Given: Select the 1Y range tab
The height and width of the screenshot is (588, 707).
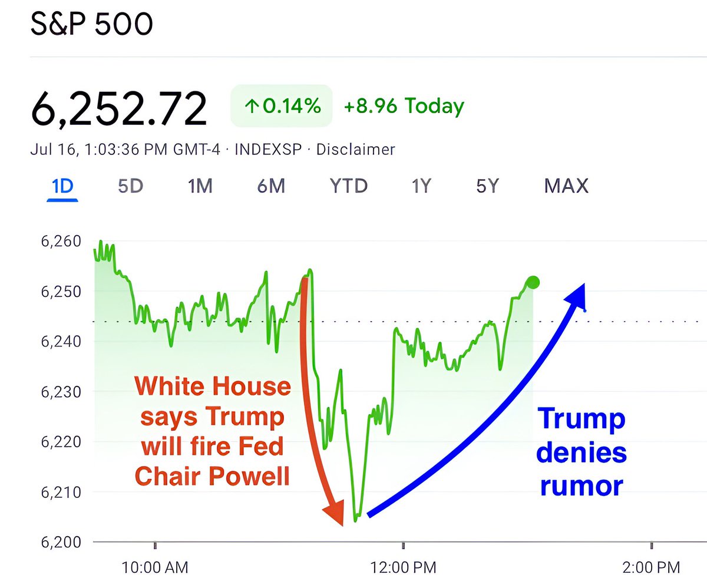Looking at the screenshot, I should (x=421, y=186).
